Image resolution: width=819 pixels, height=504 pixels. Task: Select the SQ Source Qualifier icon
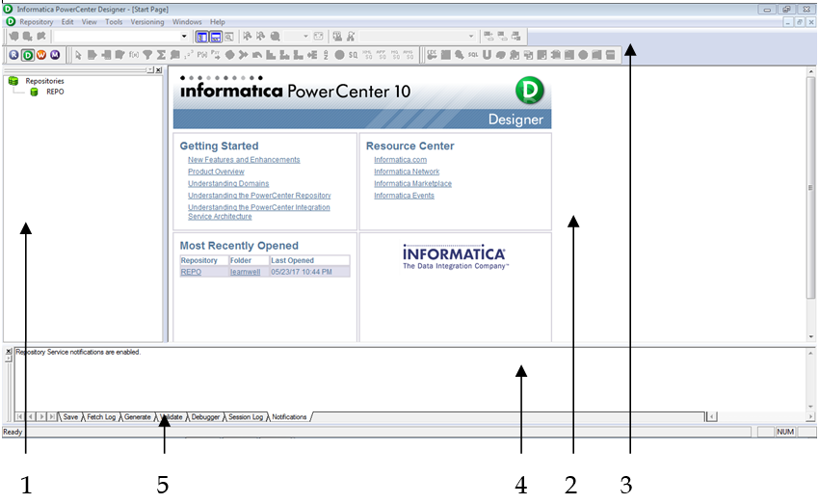tap(353, 55)
